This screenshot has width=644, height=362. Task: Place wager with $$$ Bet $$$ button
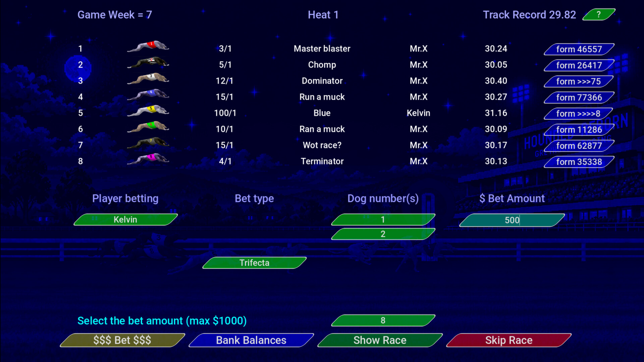click(122, 340)
